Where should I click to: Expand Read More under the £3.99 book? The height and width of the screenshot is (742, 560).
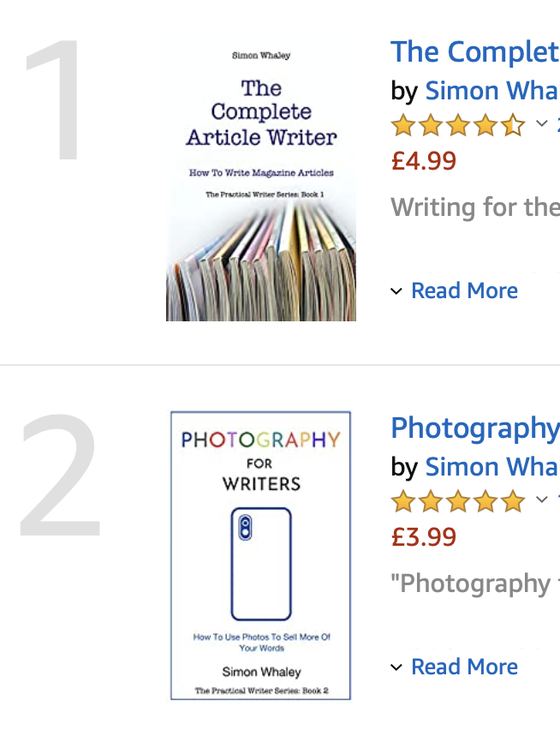tap(463, 667)
